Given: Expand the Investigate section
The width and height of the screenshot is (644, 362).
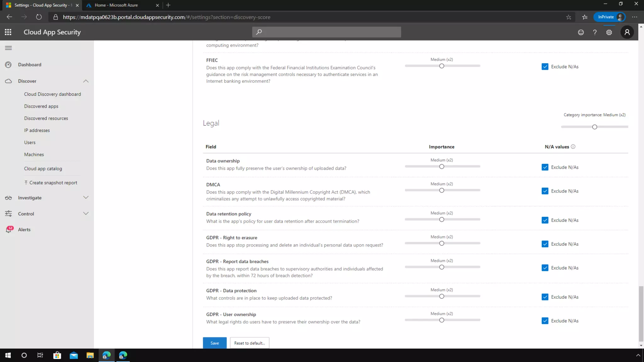Looking at the screenshot, I should [x=86, y=198].
